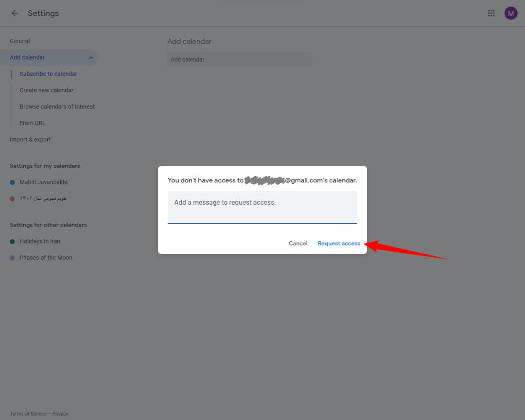
Task: Open Mahdi Javanbakht calendar settings
Action: click(44, 182)
